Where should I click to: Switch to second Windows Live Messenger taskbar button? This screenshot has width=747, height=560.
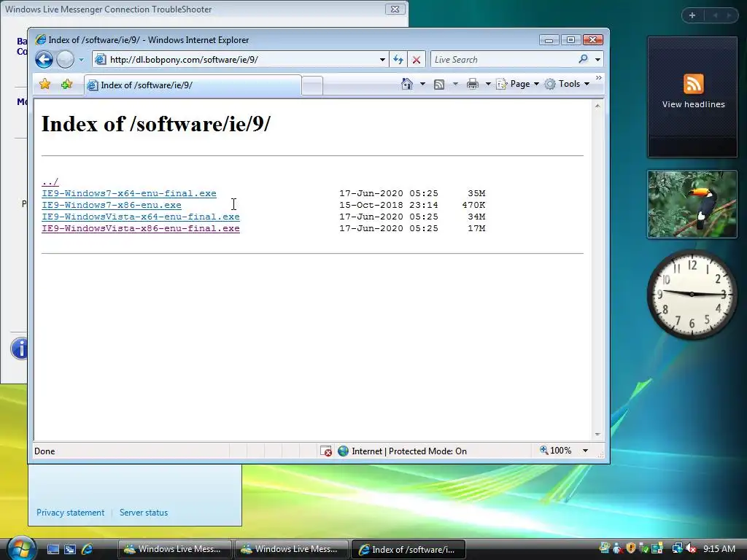(x=291, y=549)
